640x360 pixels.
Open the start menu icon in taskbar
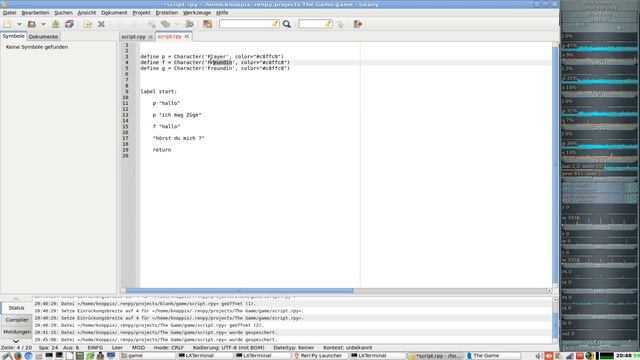7,356
